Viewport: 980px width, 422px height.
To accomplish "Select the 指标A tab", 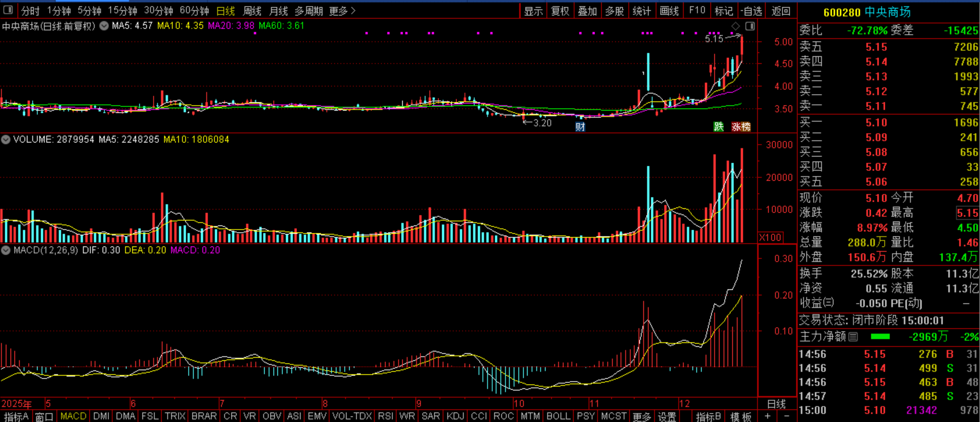I will tap(16, 416).
